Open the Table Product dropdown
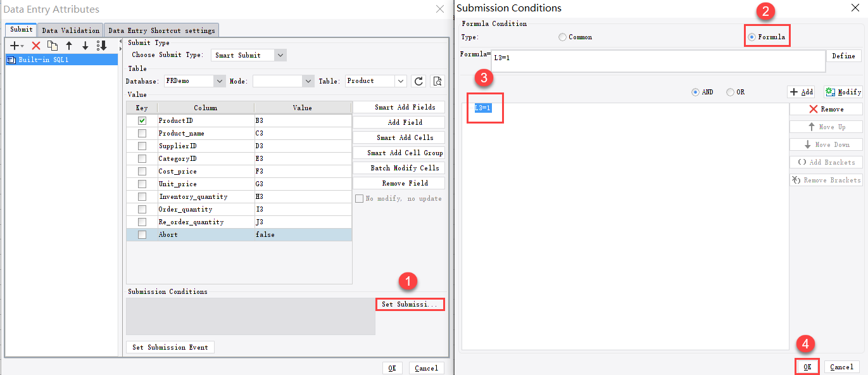The width and height of the screenshot is (868, 375). [x=399, y=81]
